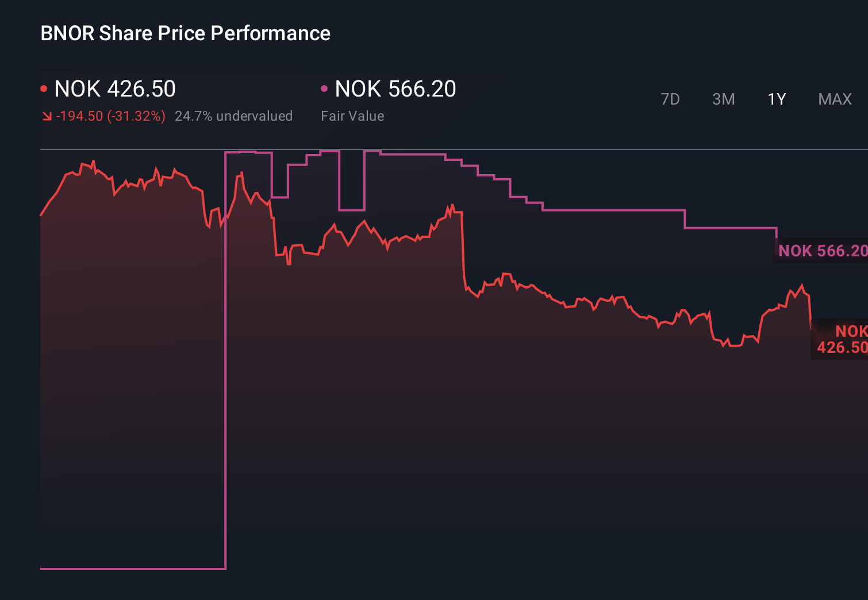Switch to the 7D time range
Viewport: 868px width, 600px height.
670,99
